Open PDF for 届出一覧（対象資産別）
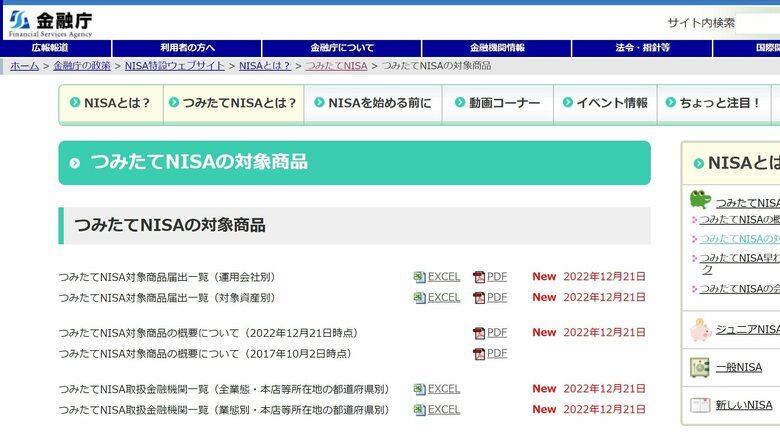Viewport: 780px width, 439px height. coord(497,297)
